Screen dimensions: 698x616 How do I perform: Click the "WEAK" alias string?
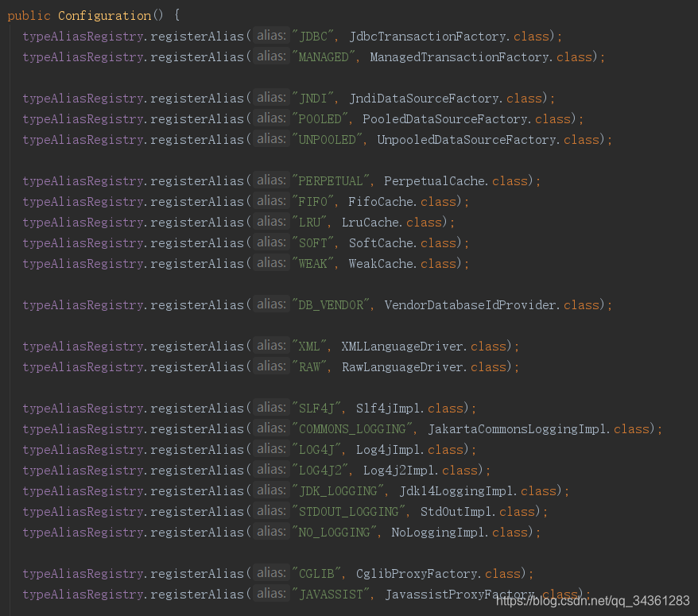click(313, 264)
